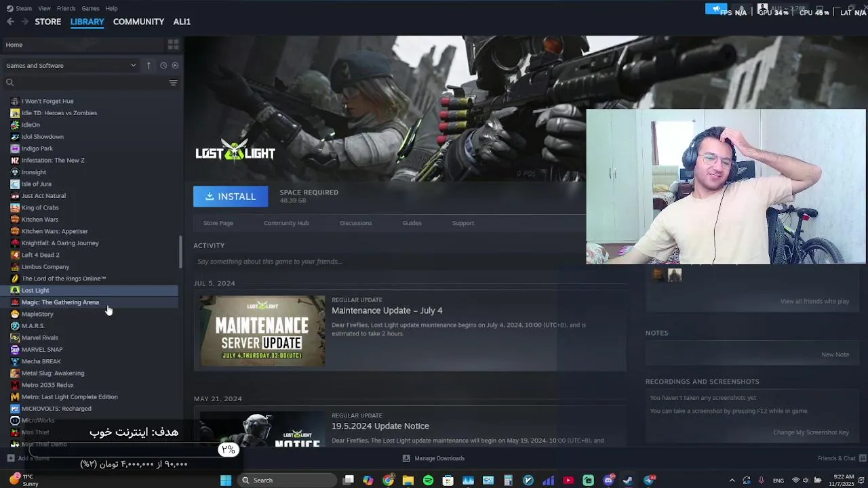Select 'Idle TD: Heroes vs Zombies' entry

(x=90, y=113)
